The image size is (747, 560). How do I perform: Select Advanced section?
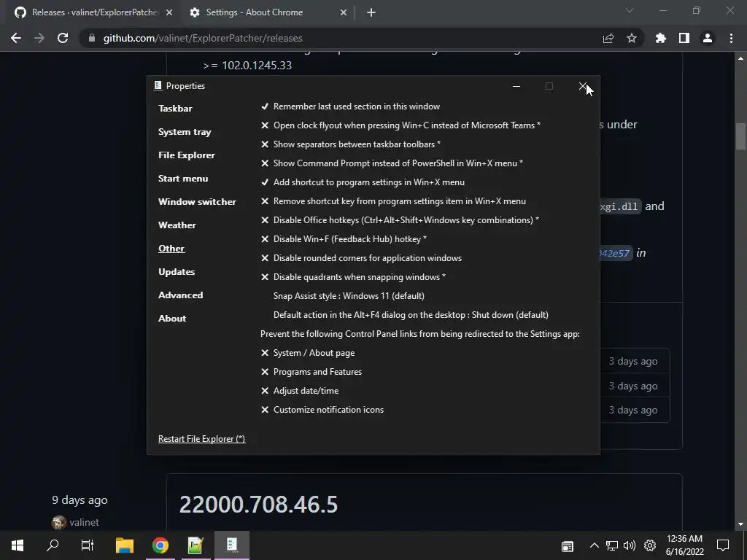click(x=181, y=295)
